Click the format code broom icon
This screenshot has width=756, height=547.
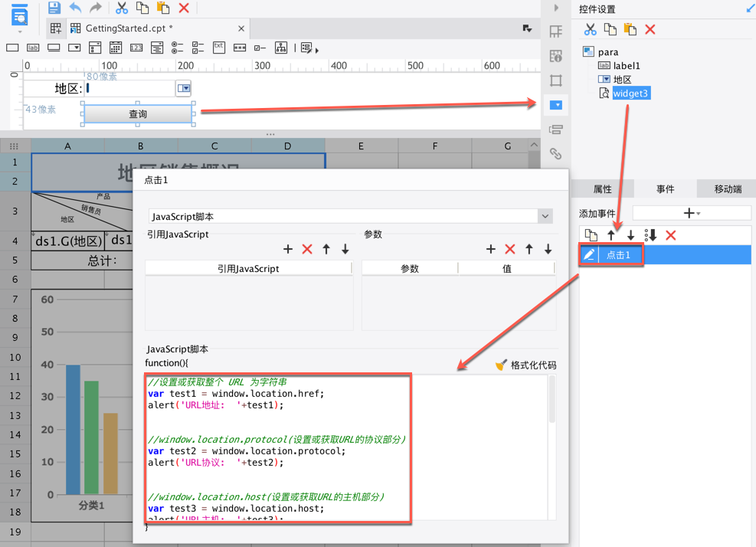coord(502,365)
